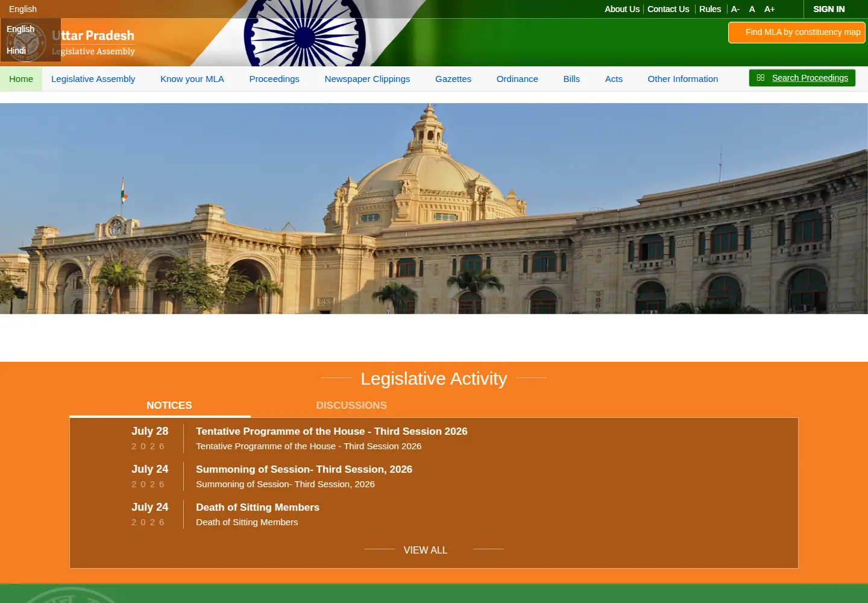Viewport: 868px width, 603px height.
Task: Open Death of Sitting Members notice title
Action: [x=257, y=507]
